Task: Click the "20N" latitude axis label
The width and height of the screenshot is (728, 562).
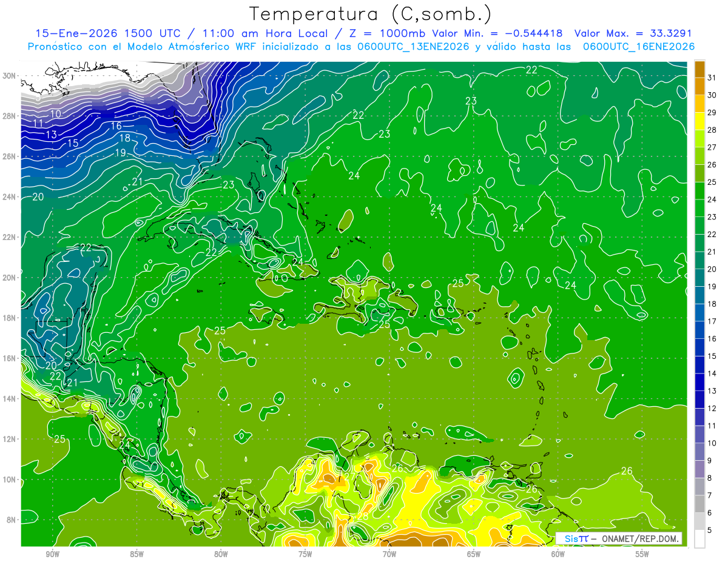Action: coord(9,278)
